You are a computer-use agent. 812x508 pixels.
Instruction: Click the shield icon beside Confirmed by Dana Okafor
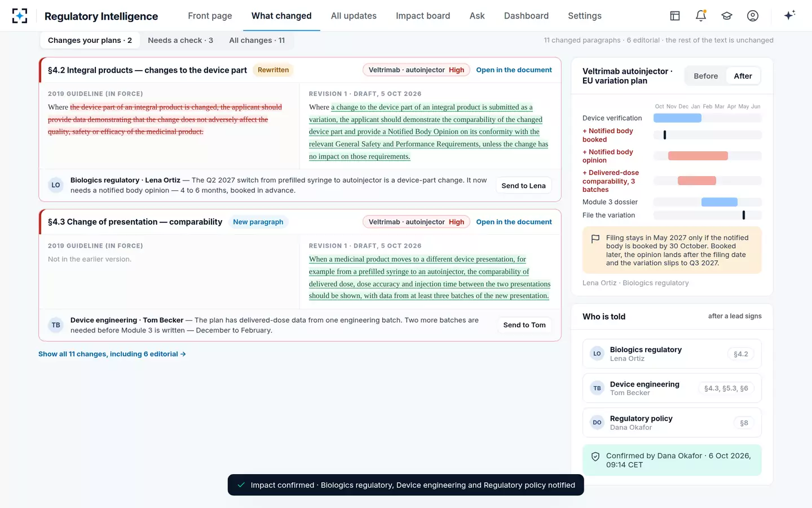pos(595,457)
